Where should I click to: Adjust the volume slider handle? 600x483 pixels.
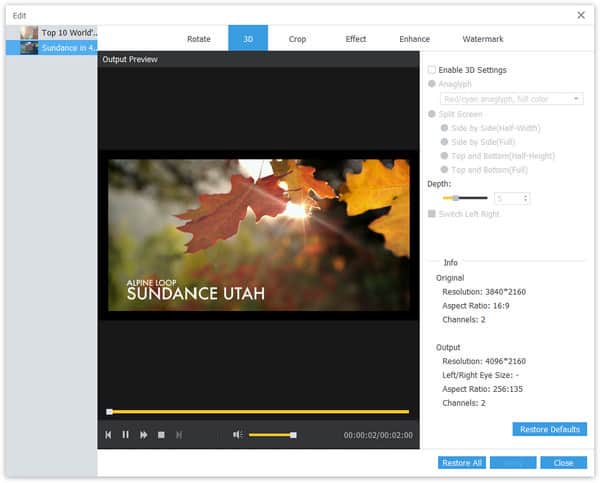293,435
